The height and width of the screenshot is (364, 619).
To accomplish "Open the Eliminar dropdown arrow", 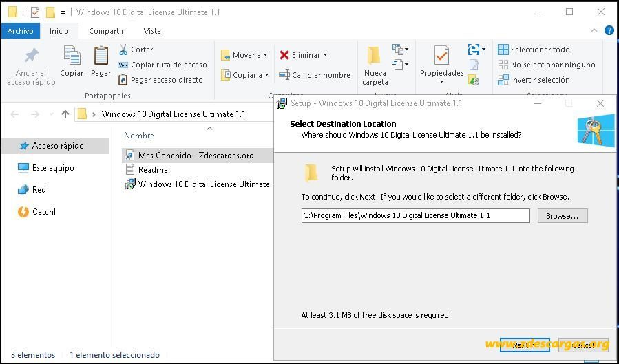I will click(x=325, y=55).
